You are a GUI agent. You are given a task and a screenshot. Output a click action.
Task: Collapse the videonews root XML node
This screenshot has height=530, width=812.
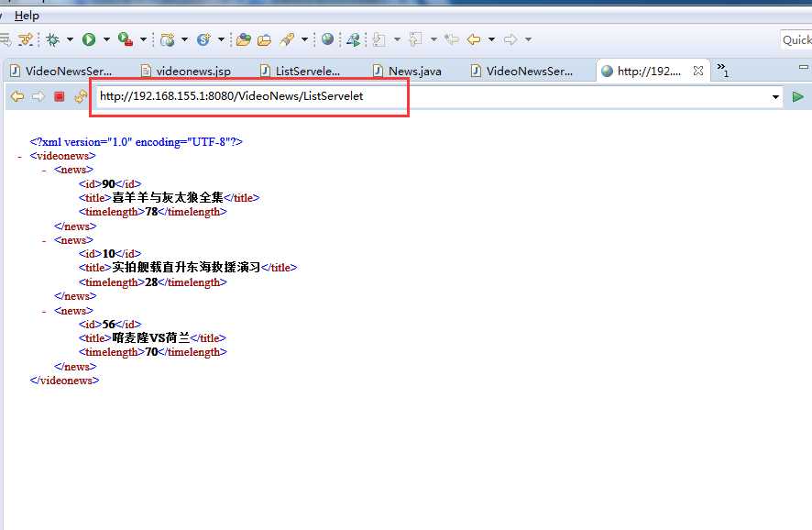[19, 157]
